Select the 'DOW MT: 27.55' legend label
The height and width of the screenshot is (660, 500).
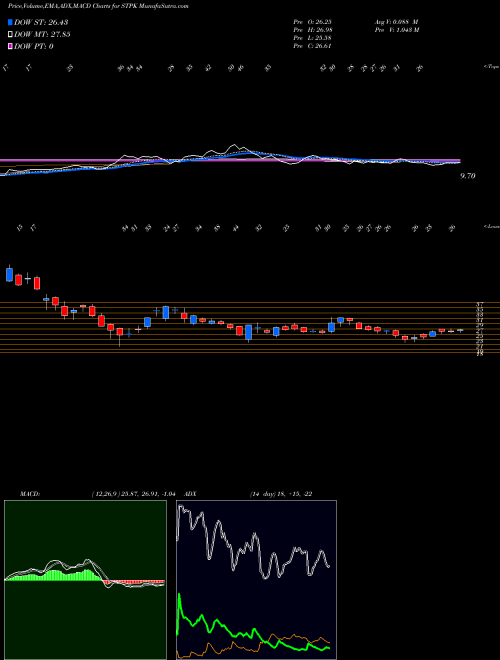click(42, 35)
